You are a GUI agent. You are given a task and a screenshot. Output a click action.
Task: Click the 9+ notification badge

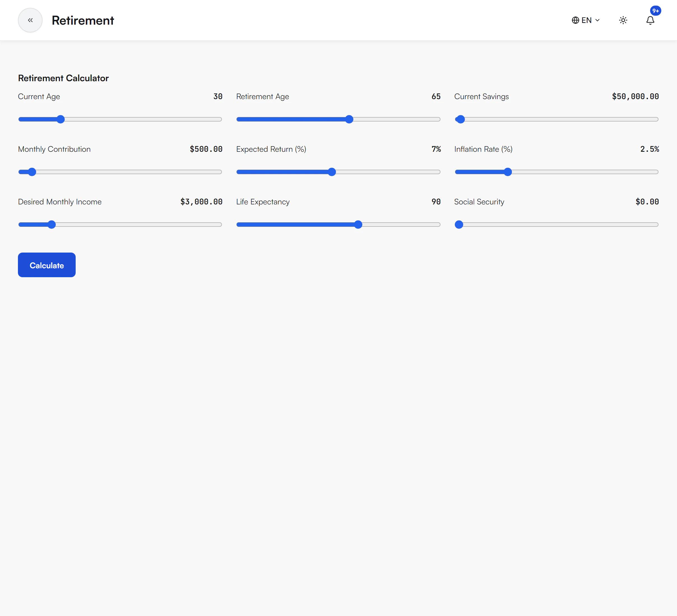click(655, 11)
